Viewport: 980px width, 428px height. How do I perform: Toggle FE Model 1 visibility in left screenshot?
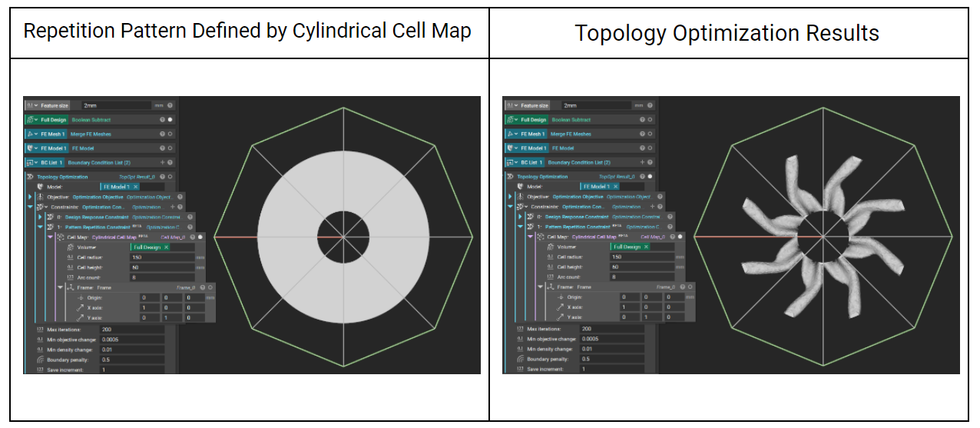click(x=170, y=148)
